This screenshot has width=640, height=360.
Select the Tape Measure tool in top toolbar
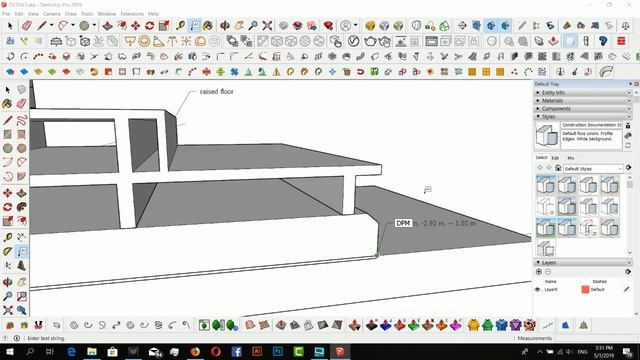click(180, 26)
